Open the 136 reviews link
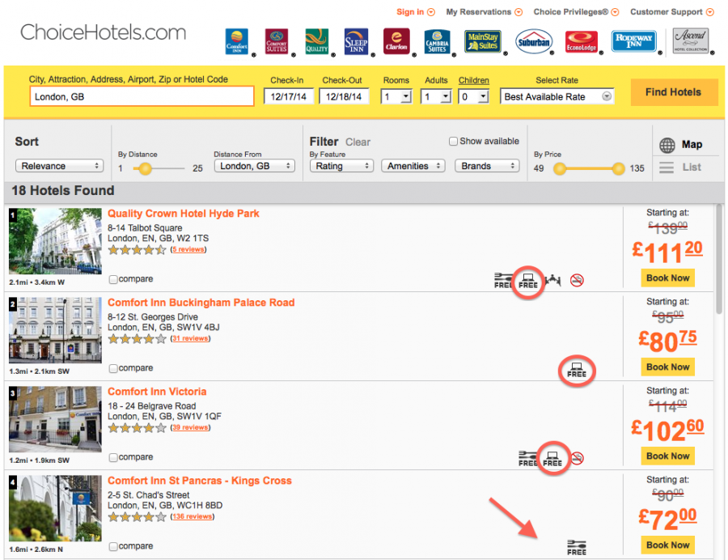728x560 pixels. 193,517
